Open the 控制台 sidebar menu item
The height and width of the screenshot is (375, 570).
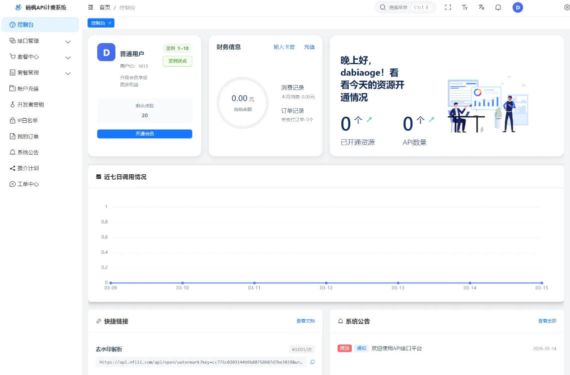pos(40,25)
